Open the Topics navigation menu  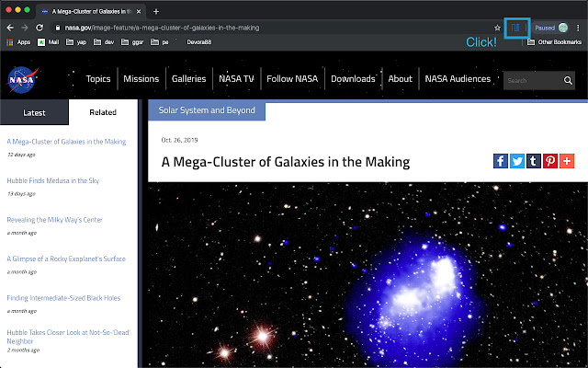98,79
